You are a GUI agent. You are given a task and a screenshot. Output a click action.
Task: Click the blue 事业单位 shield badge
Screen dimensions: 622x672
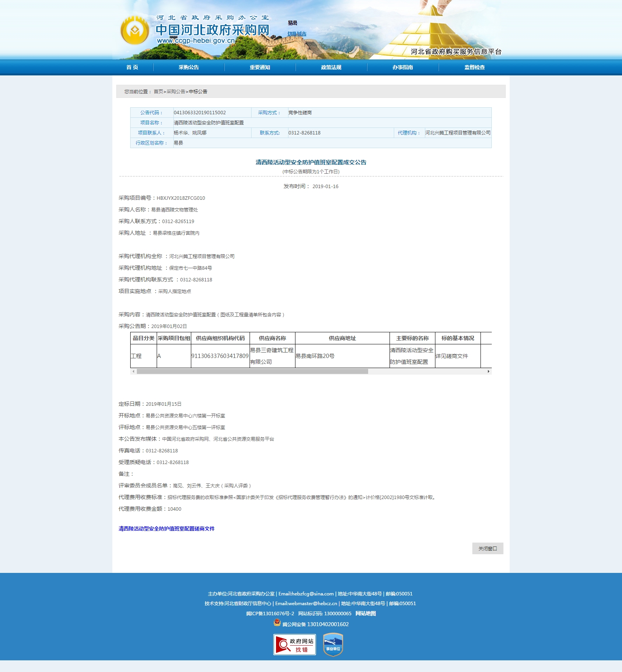(x=333, y=644)
